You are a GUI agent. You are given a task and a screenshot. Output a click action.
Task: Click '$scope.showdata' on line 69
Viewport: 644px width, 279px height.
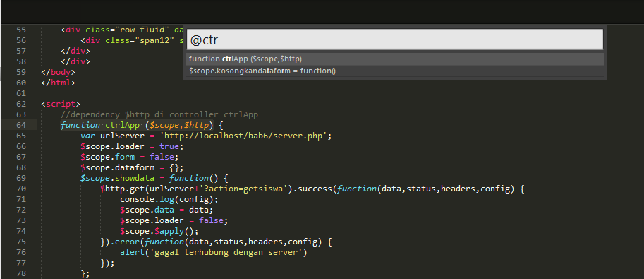click(118, 178)
